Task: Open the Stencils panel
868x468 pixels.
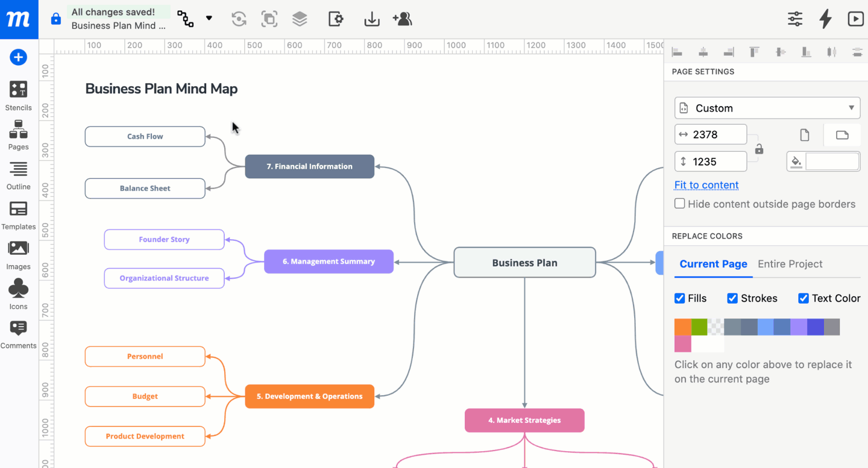Action: coord(18,95)
